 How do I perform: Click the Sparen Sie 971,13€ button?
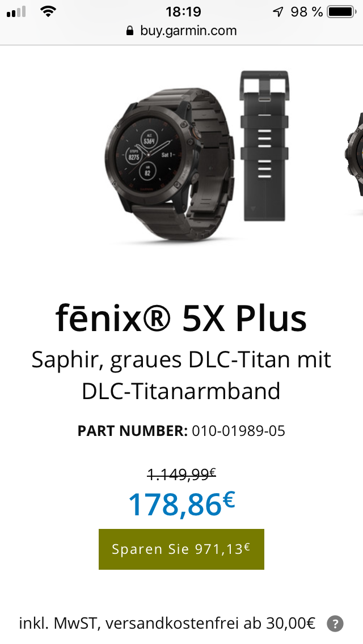click(x=181, y=549)
